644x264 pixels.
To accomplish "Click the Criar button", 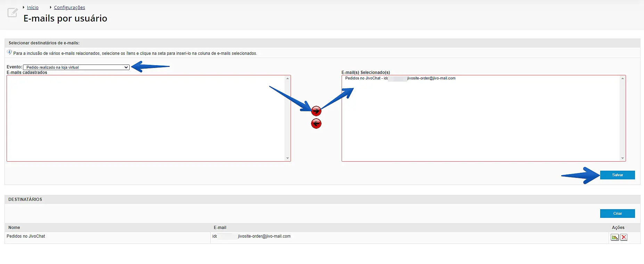I will tap(617, 213).
